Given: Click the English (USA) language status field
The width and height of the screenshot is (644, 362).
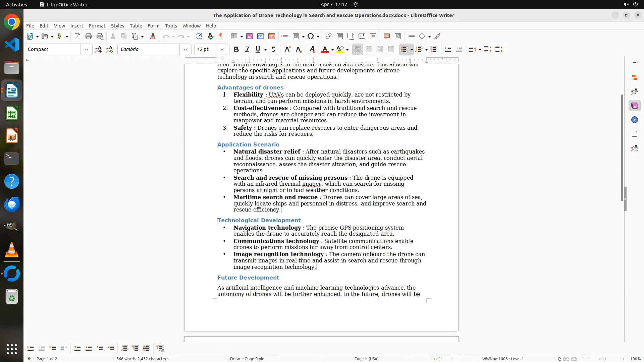Looking at the screenshot, I should point(366,359).
